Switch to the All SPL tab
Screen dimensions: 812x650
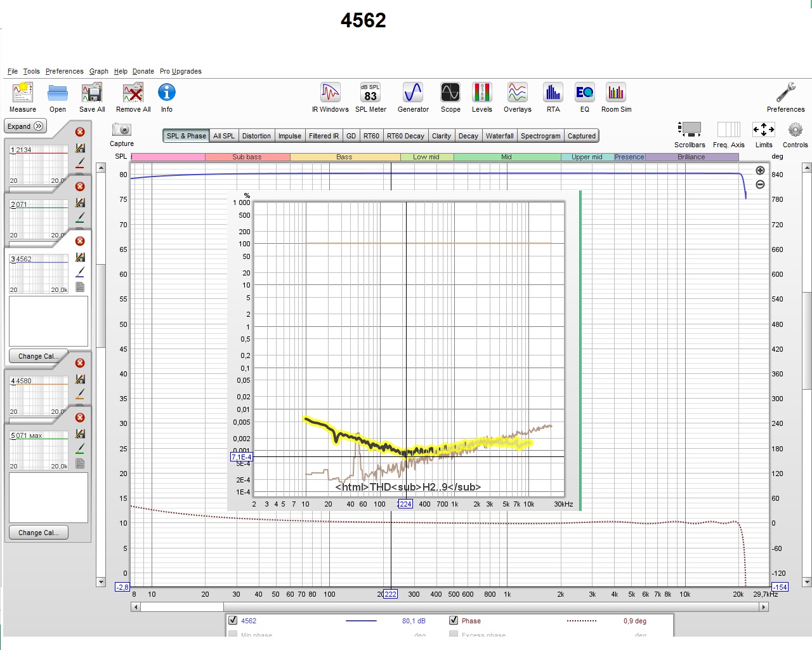click(224, 136)
